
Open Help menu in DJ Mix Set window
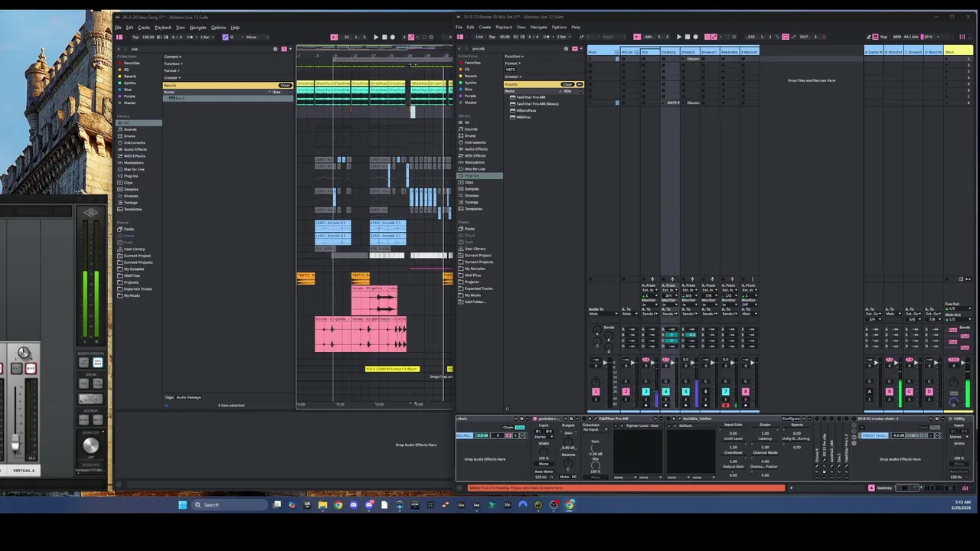576,28
